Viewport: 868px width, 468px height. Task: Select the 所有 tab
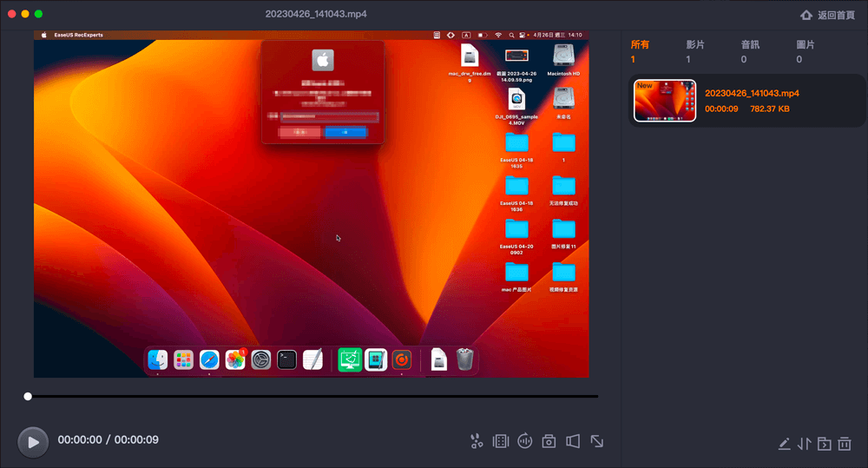coord(640,44)
